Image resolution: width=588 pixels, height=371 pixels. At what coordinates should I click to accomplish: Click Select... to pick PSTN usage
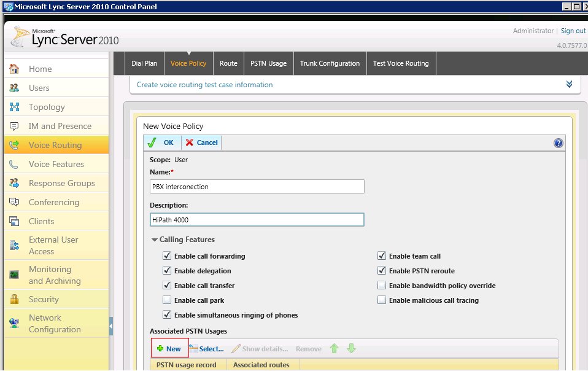pos(207,348)
